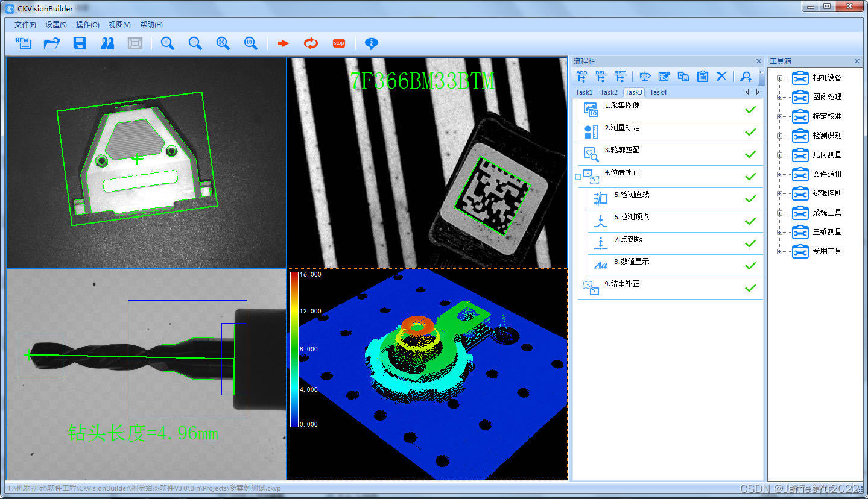Screen dimensions: 868x499
Task: Zoom in on the image view
Action: coord(167,43)
